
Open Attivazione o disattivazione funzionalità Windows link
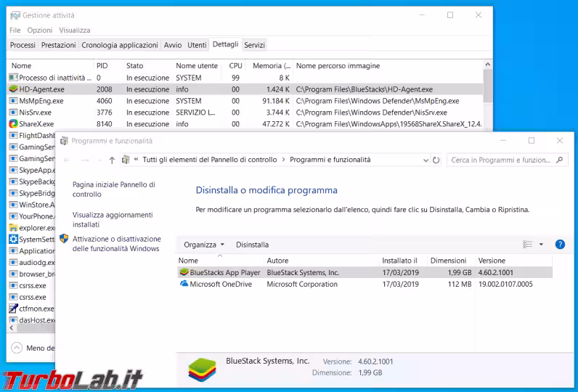tap(116, 243)
